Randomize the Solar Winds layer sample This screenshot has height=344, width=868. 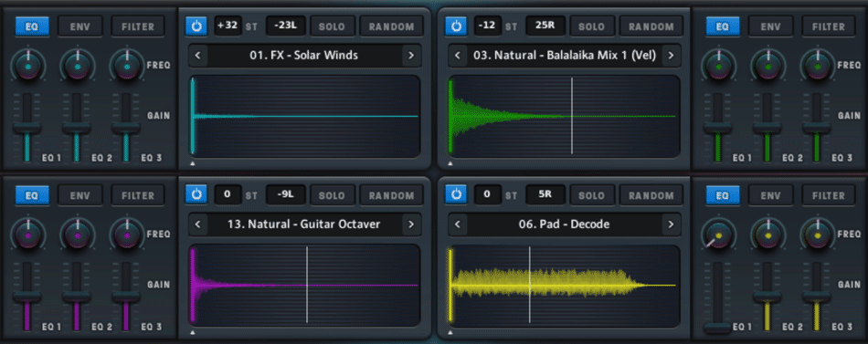391,26
